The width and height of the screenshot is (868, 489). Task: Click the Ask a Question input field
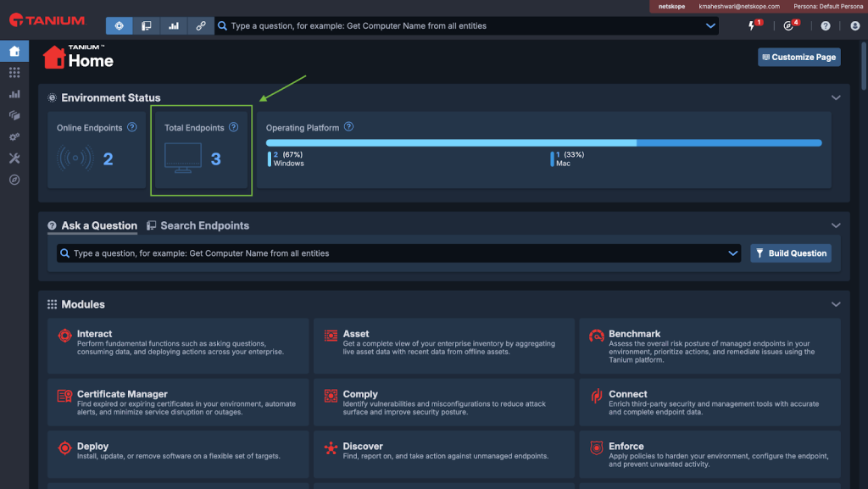[x=398, y=253]
